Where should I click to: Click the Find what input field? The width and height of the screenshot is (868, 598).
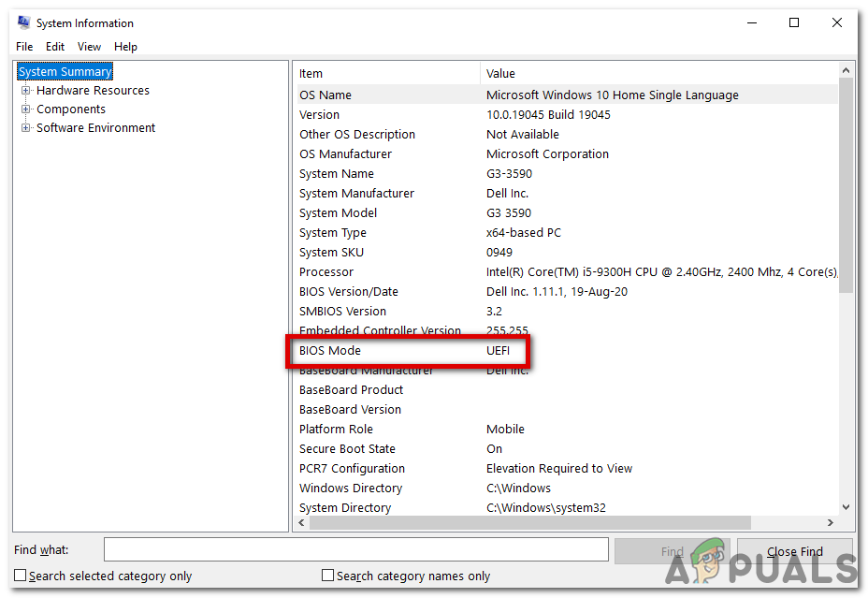(356, 550)
